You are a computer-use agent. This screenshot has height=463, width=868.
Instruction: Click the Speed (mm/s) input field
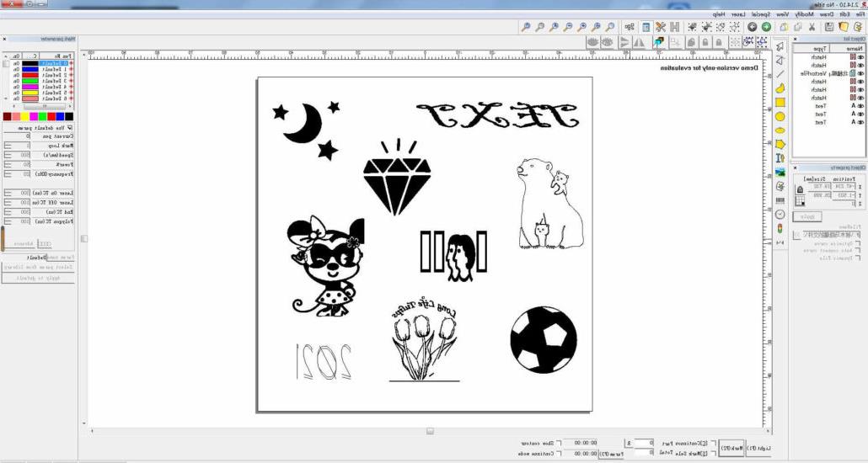[x=26, y=155]
